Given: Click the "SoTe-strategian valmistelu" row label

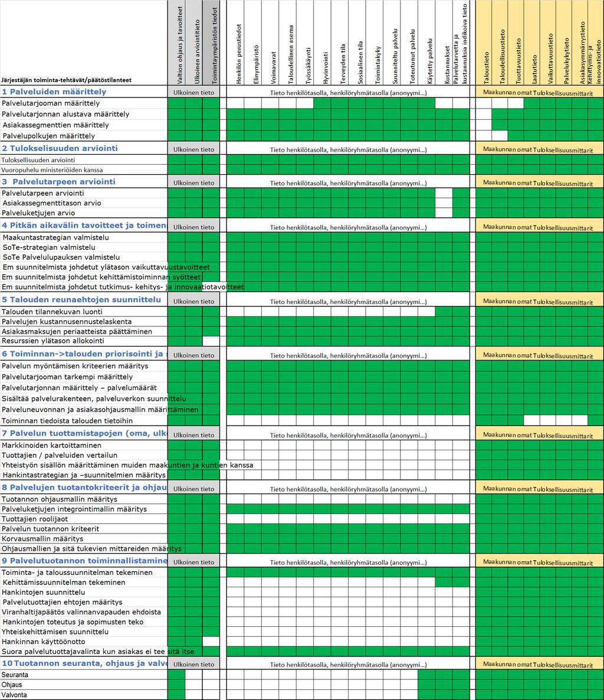Looking at the screenshot, I should pyautogui.click(x=49, y=247).
